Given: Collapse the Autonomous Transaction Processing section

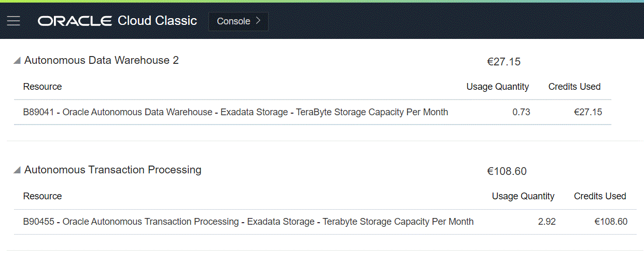Looking at the screenshot, I should click(x=17, y=170).
